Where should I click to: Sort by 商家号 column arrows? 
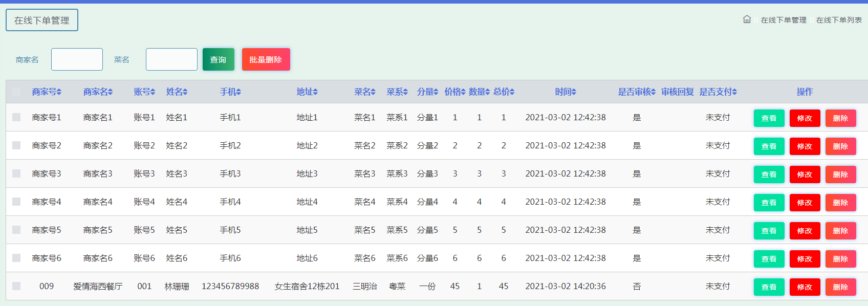[59, 92]
